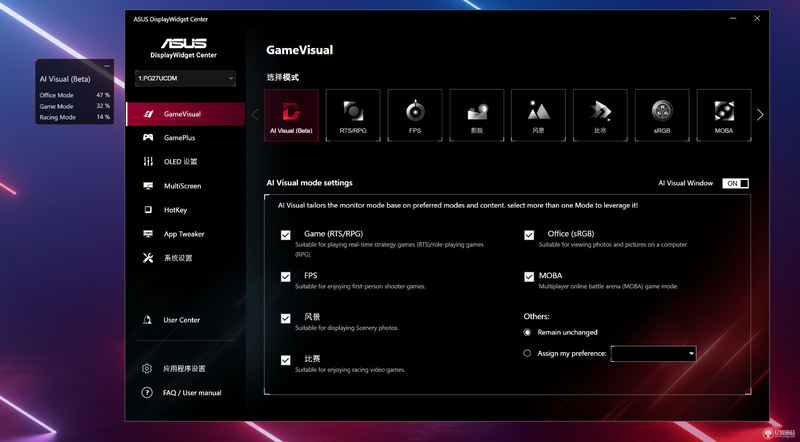Click the application settings gear icon

[x=147, y=369]
